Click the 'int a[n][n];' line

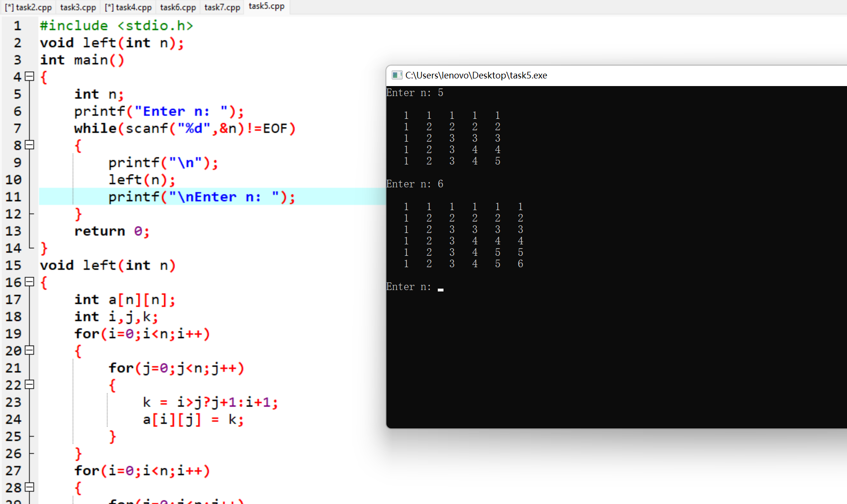click(x=125, y=300)
